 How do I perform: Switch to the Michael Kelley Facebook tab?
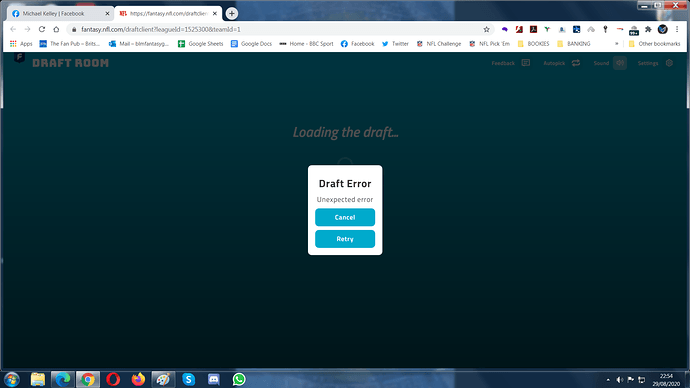tap(61, 14)
